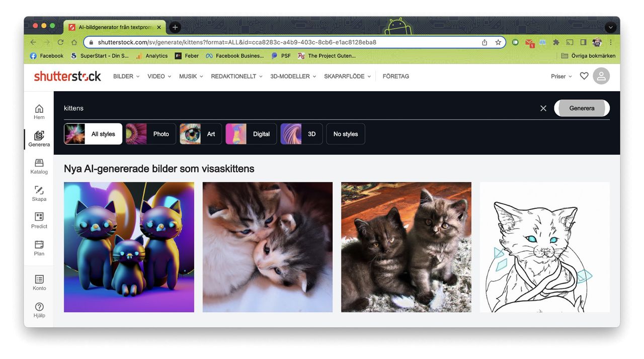This screenshot has width=644, height=359.
Task: Open favorites via the heart icon
Action: (584, 76)
